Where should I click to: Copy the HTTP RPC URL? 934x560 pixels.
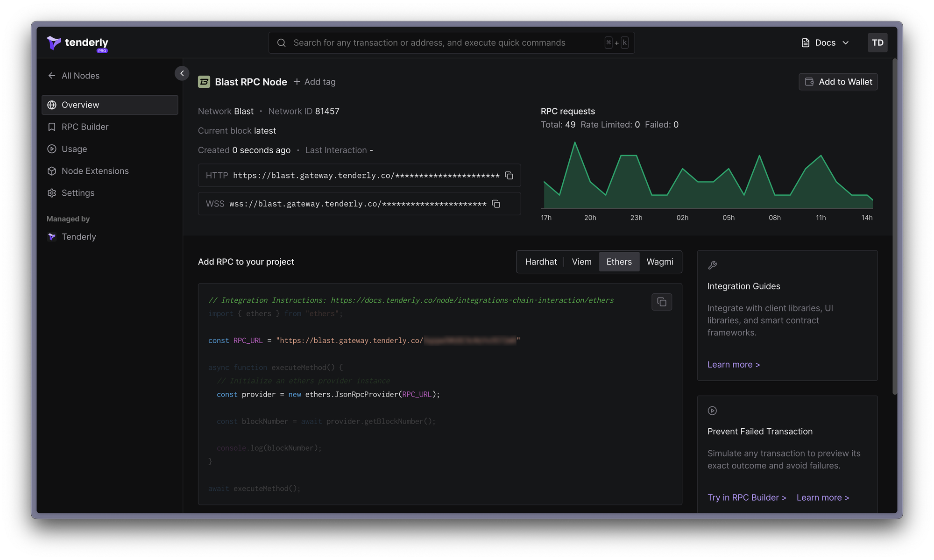point(509,176)
